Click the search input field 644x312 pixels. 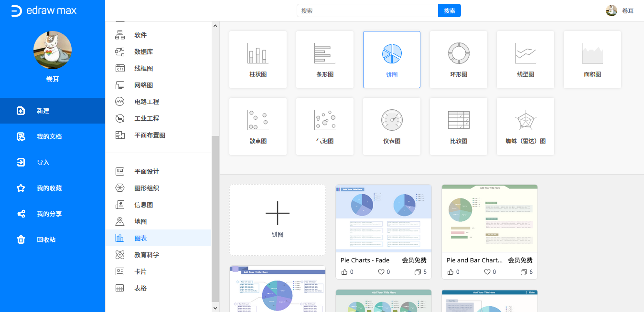click(x=367, y=10)
